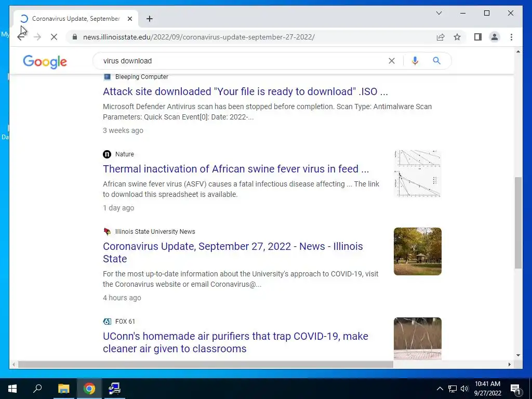Go back using the browser back arrow
The width and height of the screenshot is (532, 399).
pyautogui.click(x=21, y=37)
